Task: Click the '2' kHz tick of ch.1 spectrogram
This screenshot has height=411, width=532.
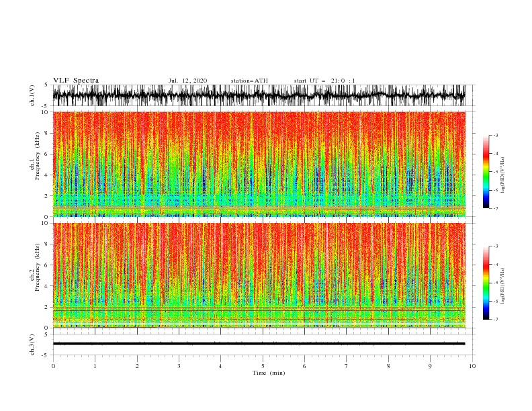Action: (48, 196)
